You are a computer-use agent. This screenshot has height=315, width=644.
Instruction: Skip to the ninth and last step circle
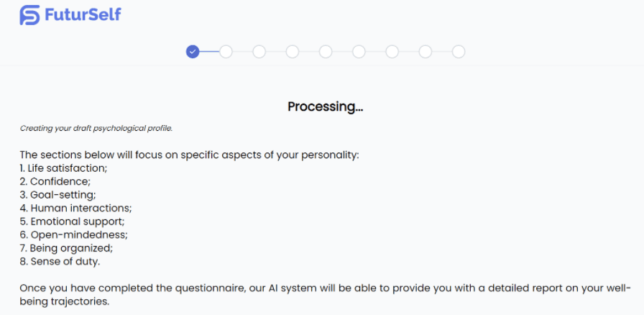pos(459,52)
